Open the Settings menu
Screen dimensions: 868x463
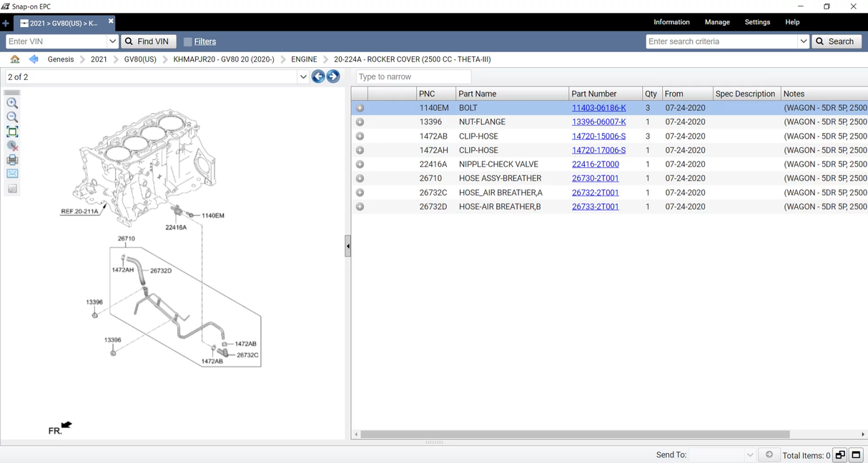[757, 22]
